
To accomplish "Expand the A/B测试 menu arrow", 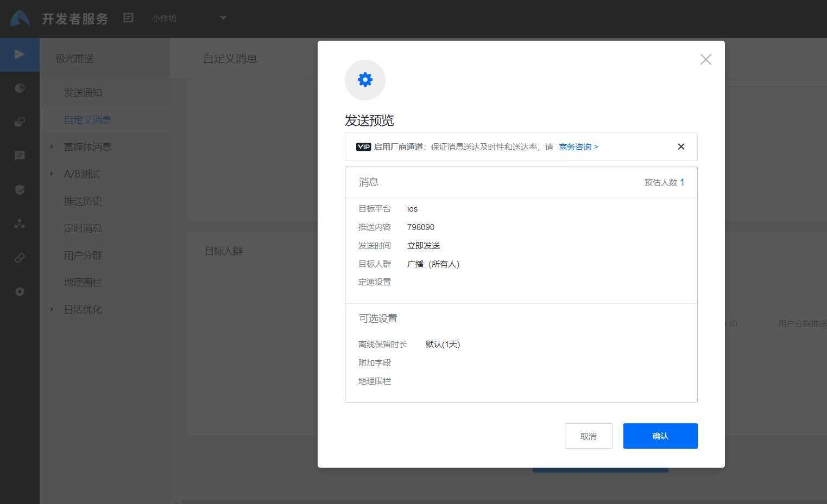I will point(52,174).
